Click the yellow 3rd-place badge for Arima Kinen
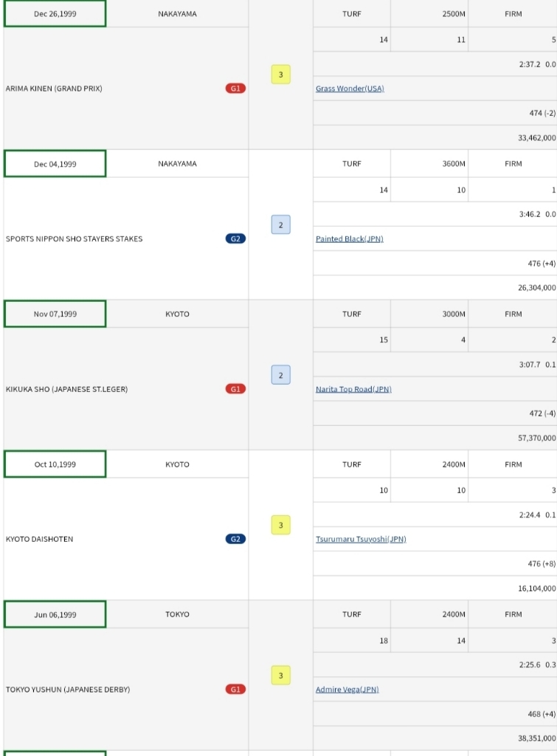This screenshot has height=756, width=557. coord(280,75)
